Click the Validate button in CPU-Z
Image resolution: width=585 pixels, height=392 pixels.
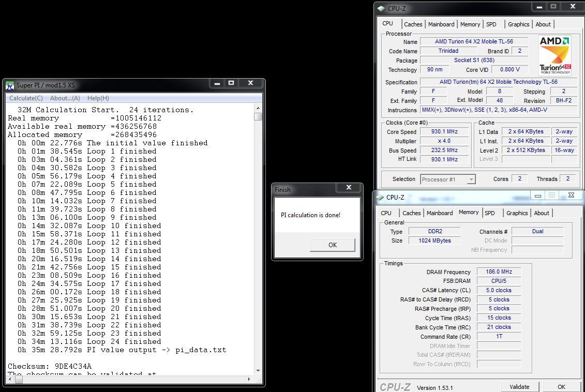[x=519, y=387]
